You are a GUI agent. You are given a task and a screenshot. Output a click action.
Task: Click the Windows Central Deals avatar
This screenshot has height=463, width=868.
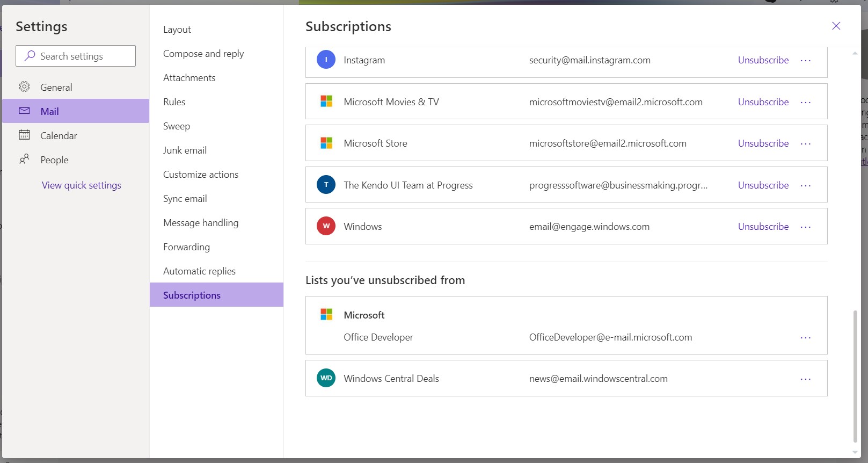click(x=326, y=378)
